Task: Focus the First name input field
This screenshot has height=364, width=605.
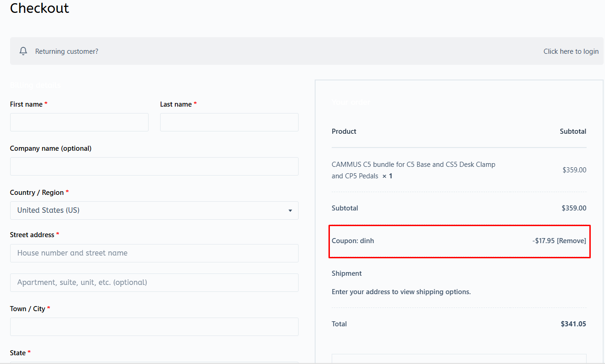Action: tap(79, 122)
